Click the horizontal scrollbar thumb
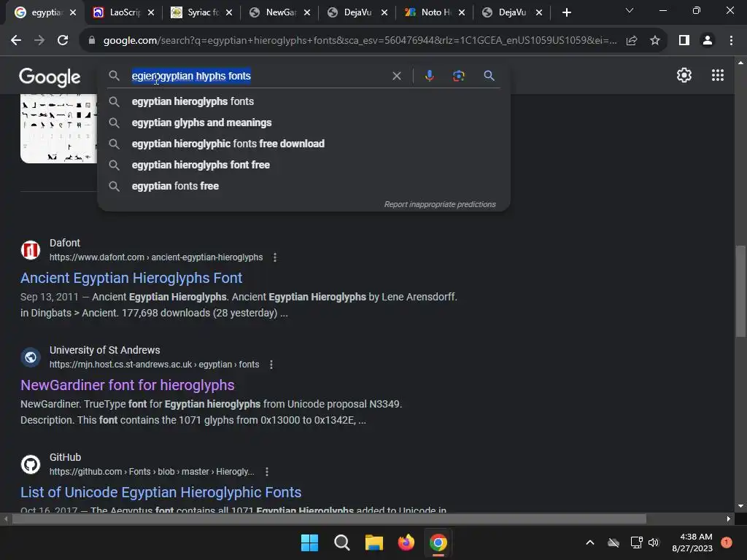Image resolution: width=747 pixels, height=560 pixels. 329,518
